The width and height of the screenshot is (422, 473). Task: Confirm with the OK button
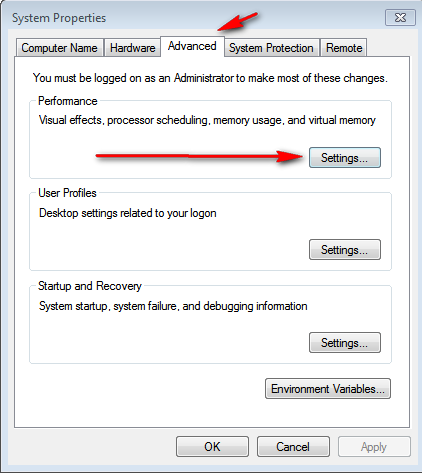pos(212,447)
